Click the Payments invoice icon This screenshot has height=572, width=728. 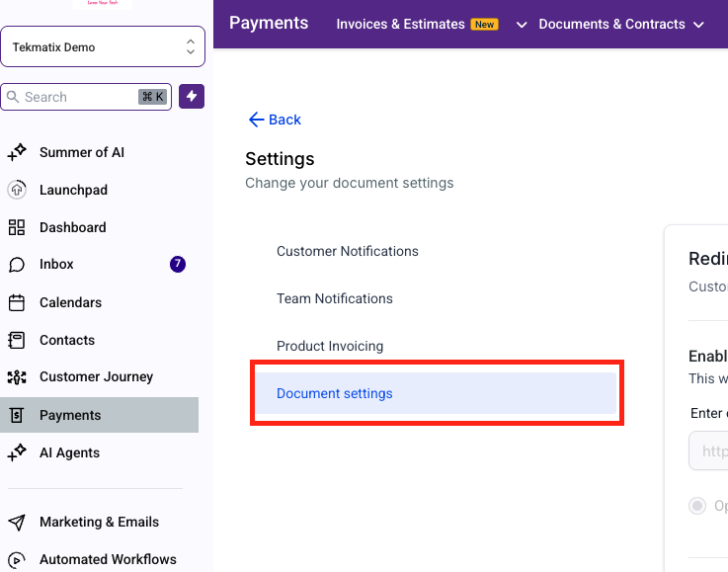[x=17, y=415]
